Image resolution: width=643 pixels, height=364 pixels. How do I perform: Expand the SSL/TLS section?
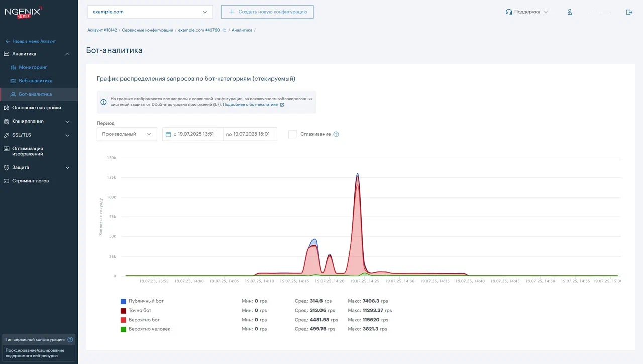[38, 135]
